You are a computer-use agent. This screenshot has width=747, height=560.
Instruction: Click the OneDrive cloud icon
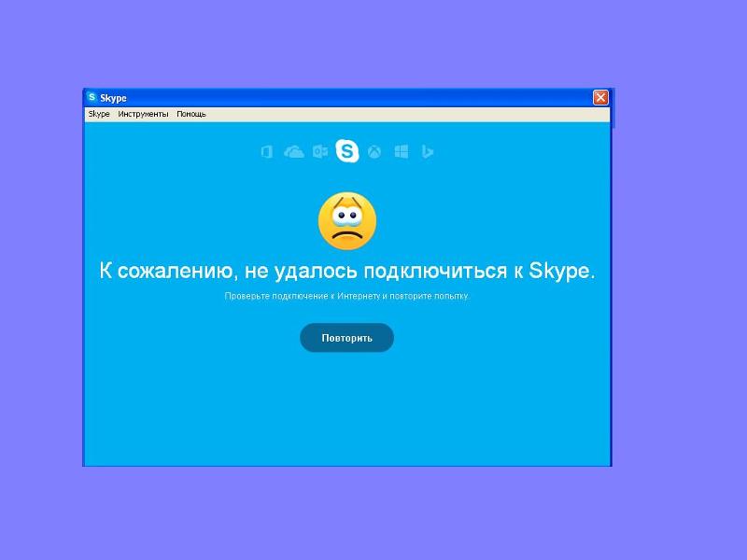(294, 151)
